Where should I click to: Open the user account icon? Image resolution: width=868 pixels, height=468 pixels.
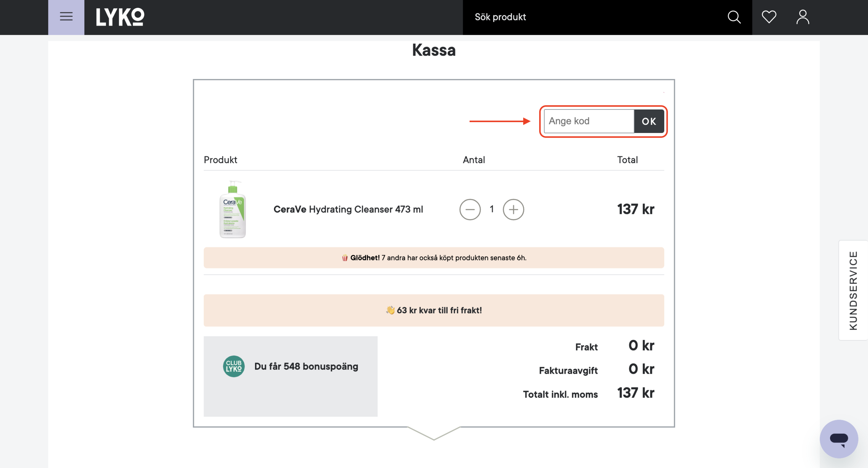803,17
